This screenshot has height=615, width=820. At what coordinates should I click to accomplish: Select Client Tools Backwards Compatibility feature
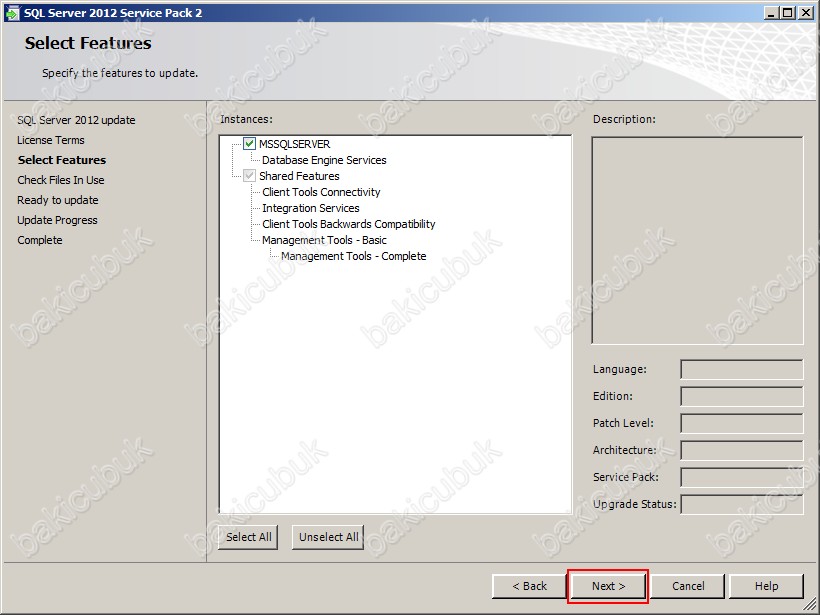pos(348,224)
